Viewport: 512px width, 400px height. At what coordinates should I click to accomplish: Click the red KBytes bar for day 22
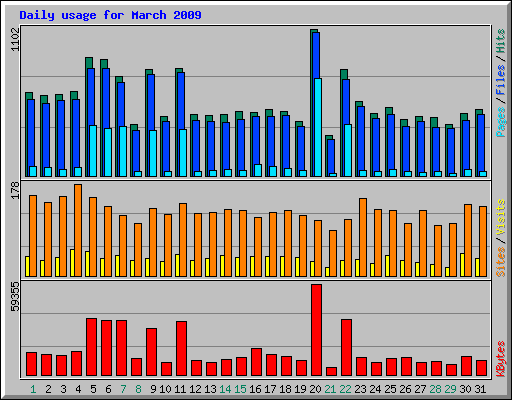tap(346, 348)
